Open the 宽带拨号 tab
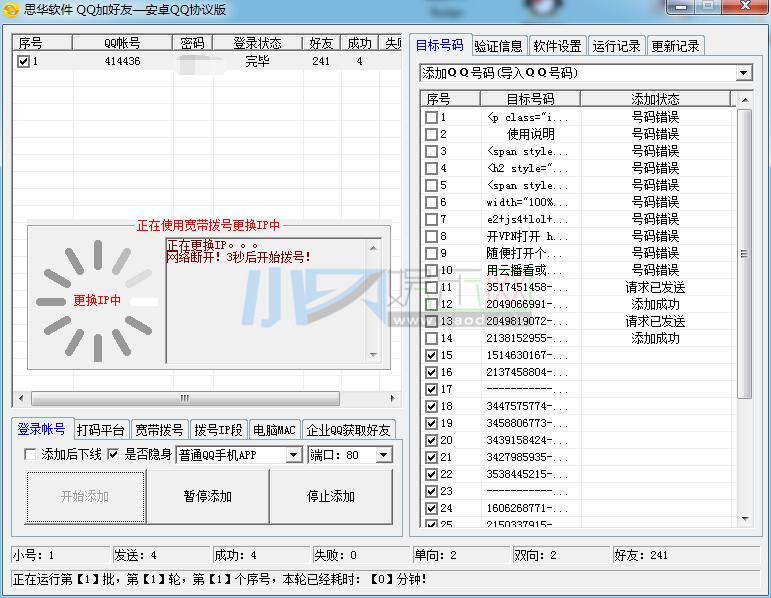This screenshot has width=771, height=598. (x=159, y=430)
